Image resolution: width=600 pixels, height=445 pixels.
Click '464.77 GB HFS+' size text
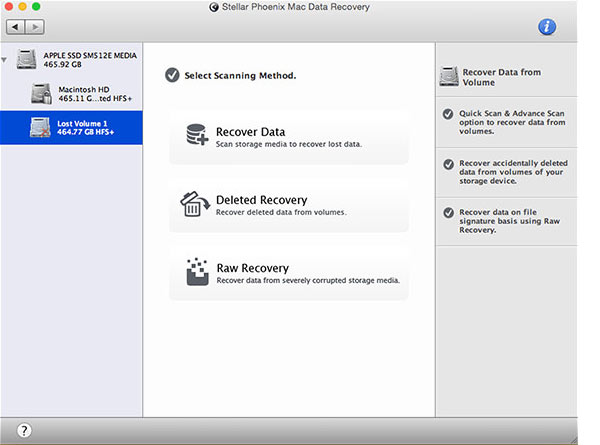click(x=86, y=132)
